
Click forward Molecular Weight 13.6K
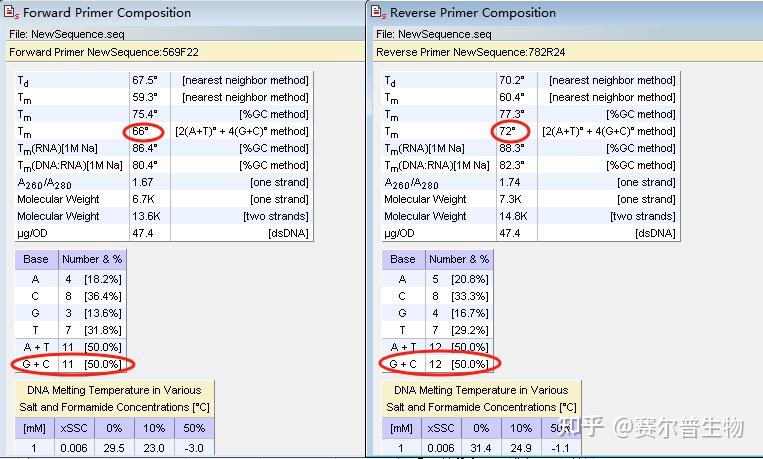tap(146, 217)
